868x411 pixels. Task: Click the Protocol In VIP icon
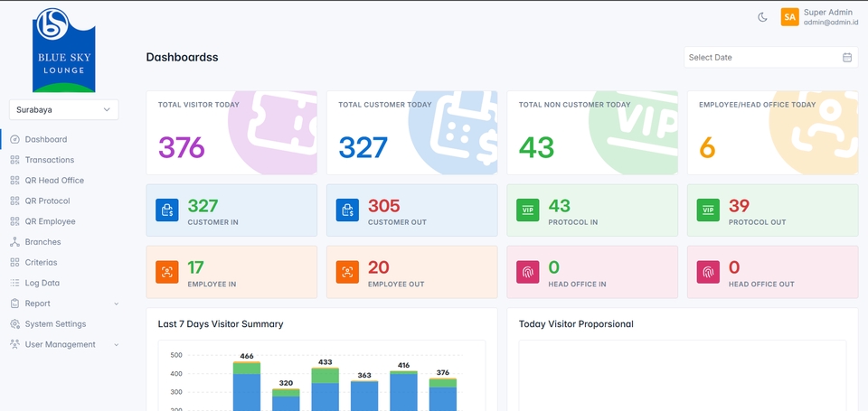(527, 210)
